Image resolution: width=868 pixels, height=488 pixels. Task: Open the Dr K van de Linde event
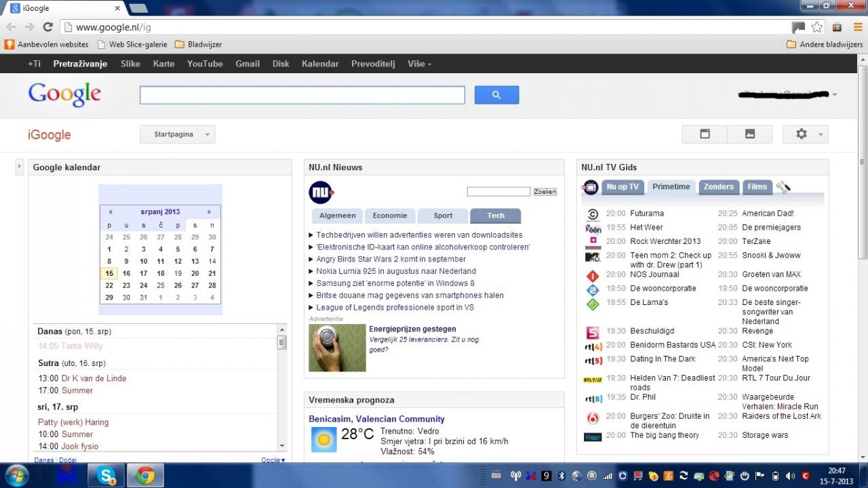pyautogui.click(x=94, y=378)
